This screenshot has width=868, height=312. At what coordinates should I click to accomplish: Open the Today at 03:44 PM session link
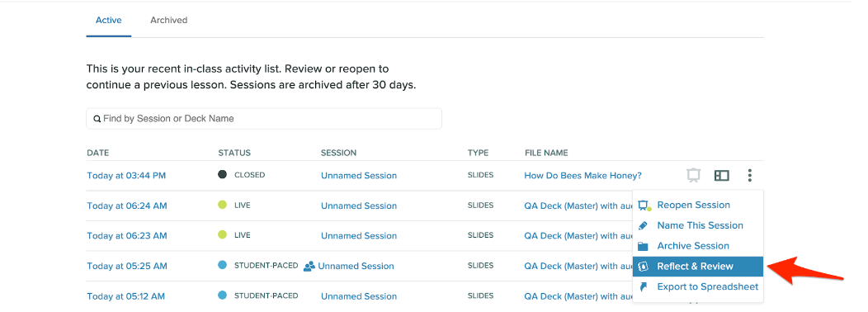tap(126, 176)
